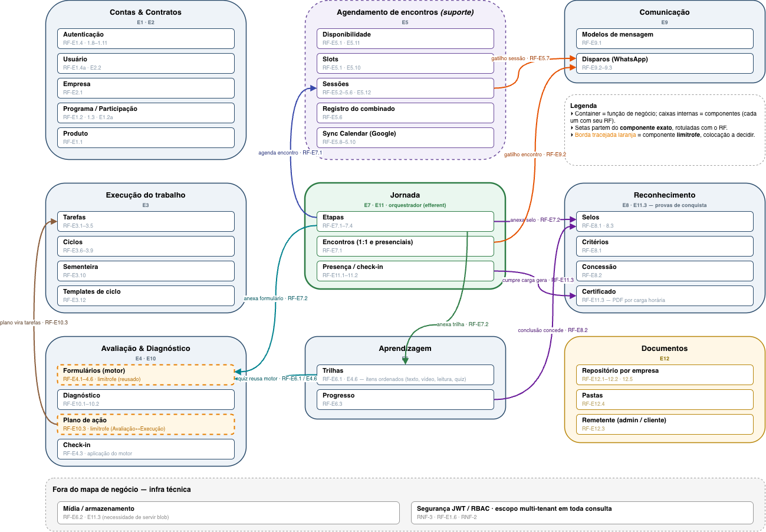Click the Etapas box in Jornada

click(x=405, y=221)
